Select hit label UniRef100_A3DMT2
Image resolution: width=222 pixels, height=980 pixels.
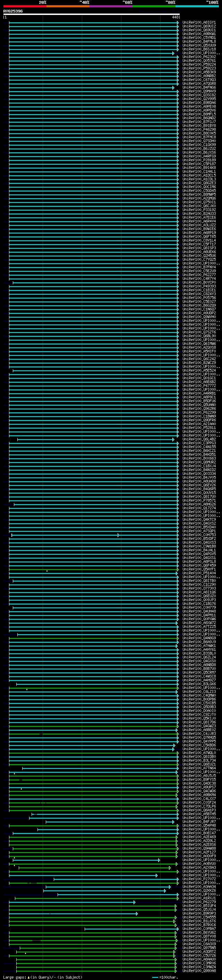[x=199, y=952]
